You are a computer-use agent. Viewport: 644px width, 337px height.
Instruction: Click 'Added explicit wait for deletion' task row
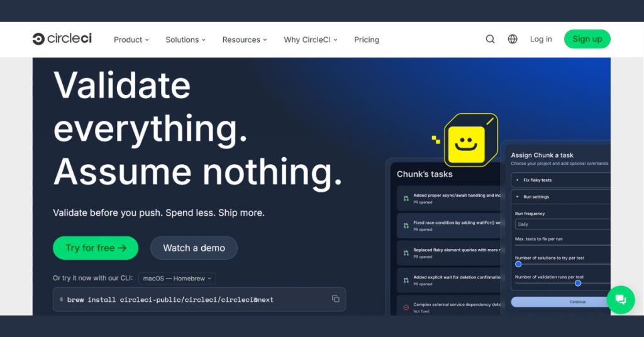pyautogui.click(x=449, y=280)
